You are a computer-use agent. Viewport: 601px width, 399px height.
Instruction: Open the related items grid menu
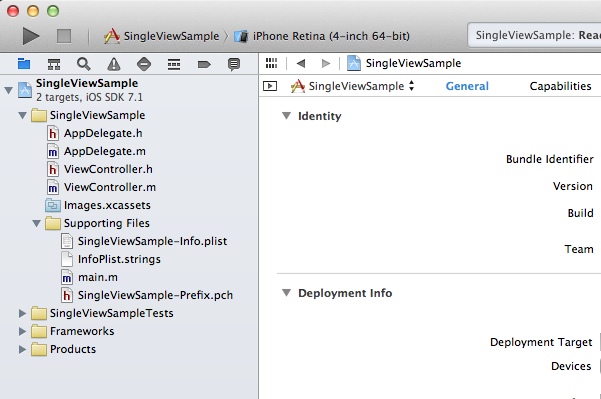click(271, 63)
